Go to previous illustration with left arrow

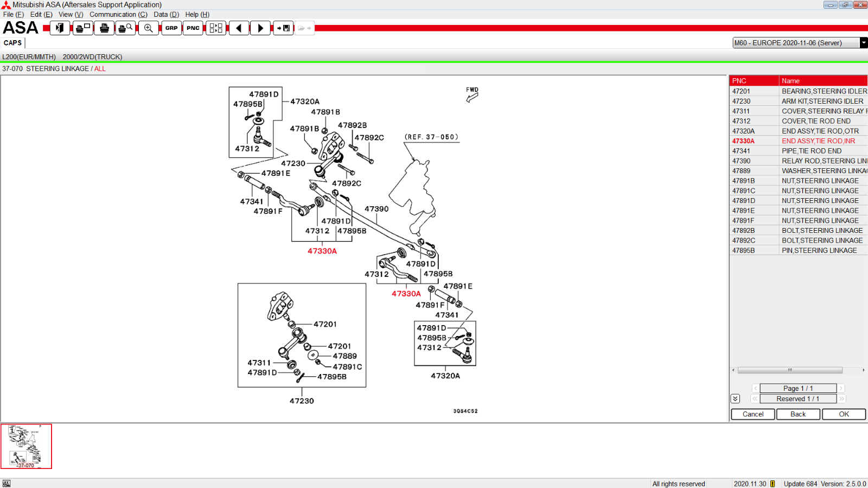(239, 28)
